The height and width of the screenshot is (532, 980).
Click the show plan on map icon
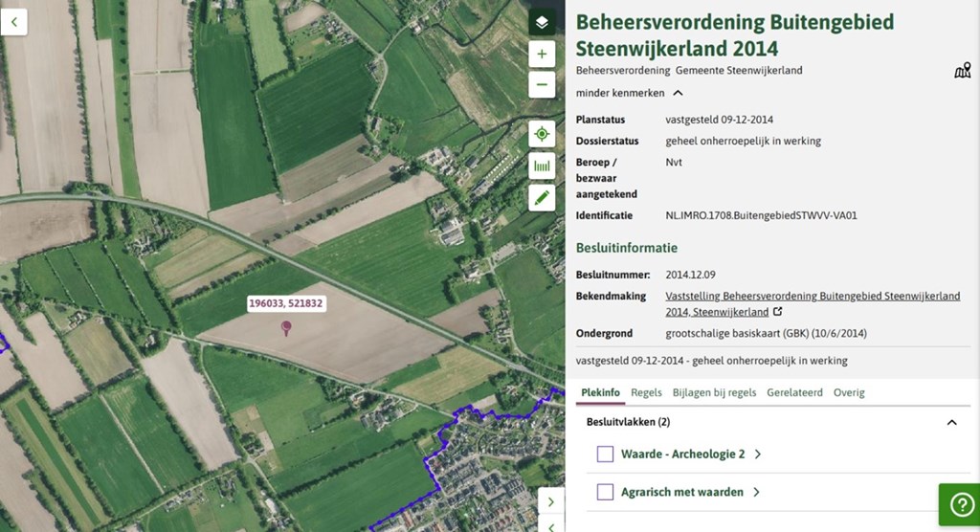point(963,70)
